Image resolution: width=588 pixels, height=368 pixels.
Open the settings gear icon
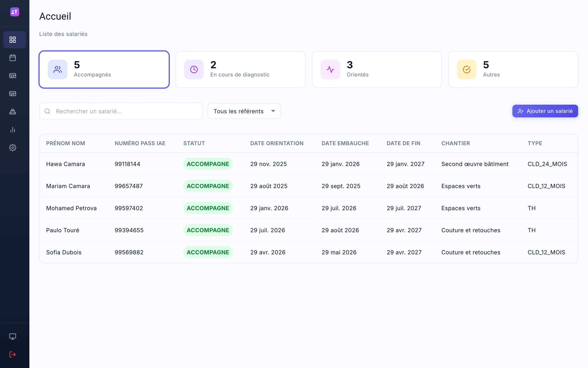(13, 147)
